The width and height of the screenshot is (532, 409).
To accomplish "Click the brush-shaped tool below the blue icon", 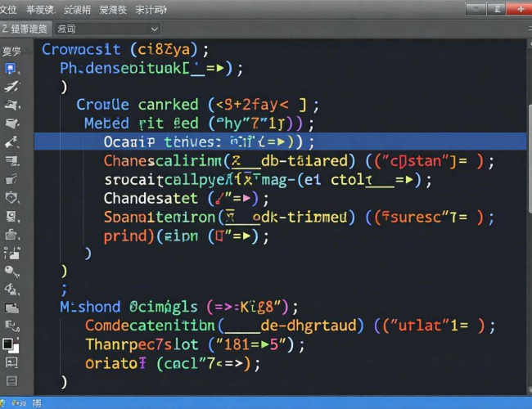I will [x=11, y=87].
